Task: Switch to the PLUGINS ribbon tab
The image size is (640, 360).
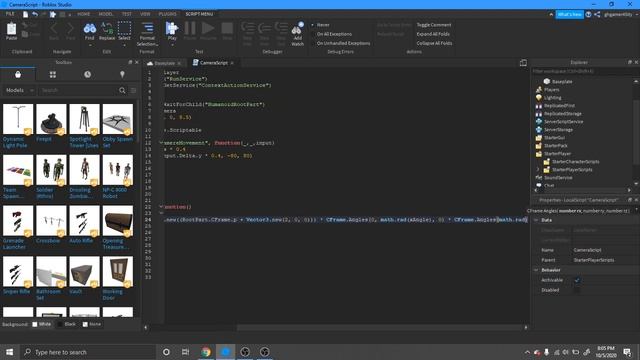Action: (167, 14)
